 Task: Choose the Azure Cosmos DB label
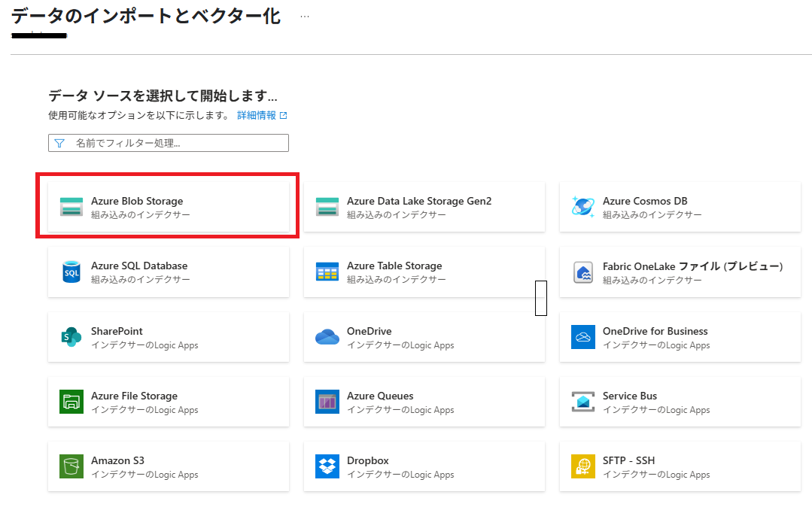point(645,201)
